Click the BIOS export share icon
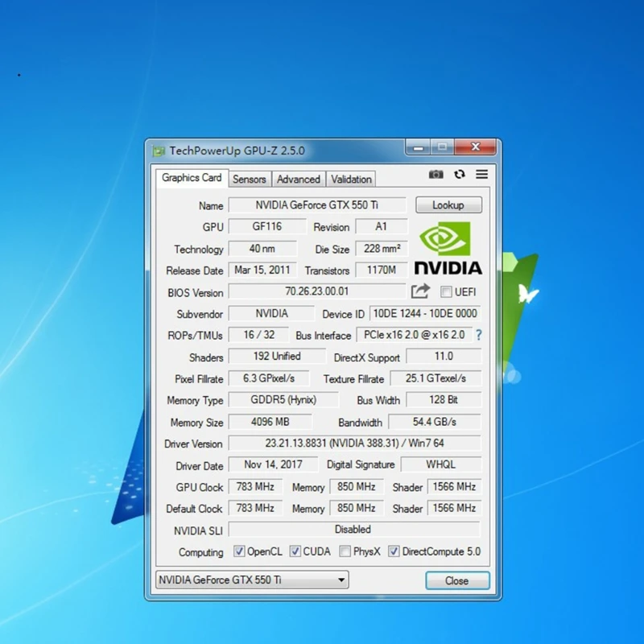This screenshot has width=644, height=644. point(420,291)
